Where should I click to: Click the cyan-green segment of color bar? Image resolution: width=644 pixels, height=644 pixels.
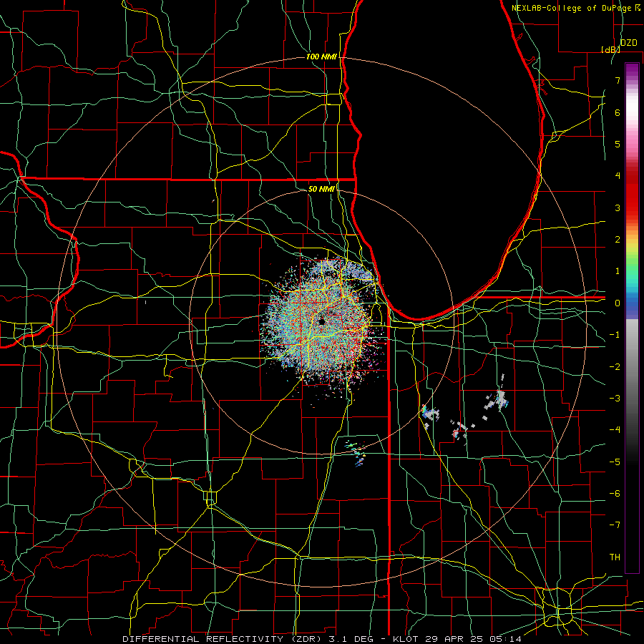(x=632, y=275)
